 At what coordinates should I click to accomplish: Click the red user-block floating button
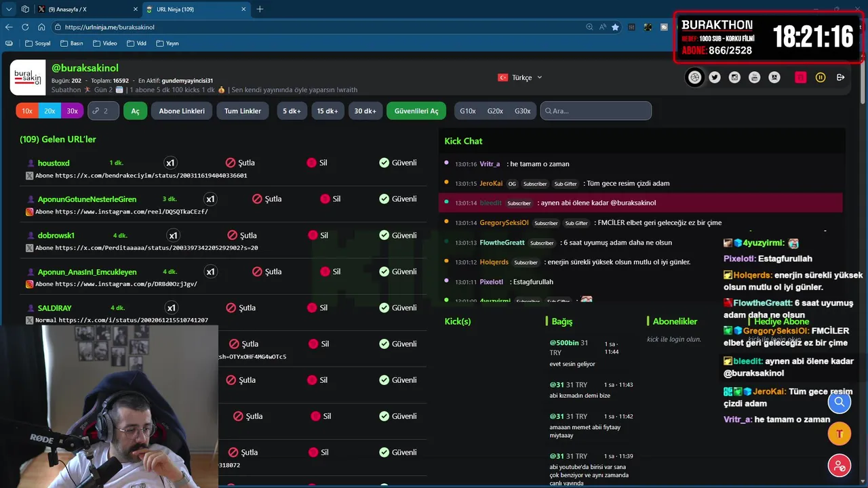[840, 466]
